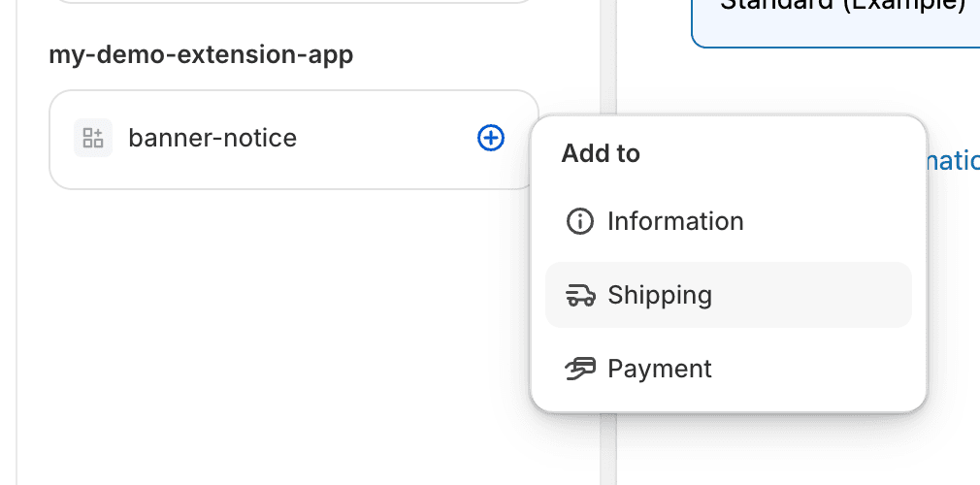Image resolution: width=980 pixels, height=485 pixels.
Task: Click the banner-notice label text
Action: (x=212, y=139)
